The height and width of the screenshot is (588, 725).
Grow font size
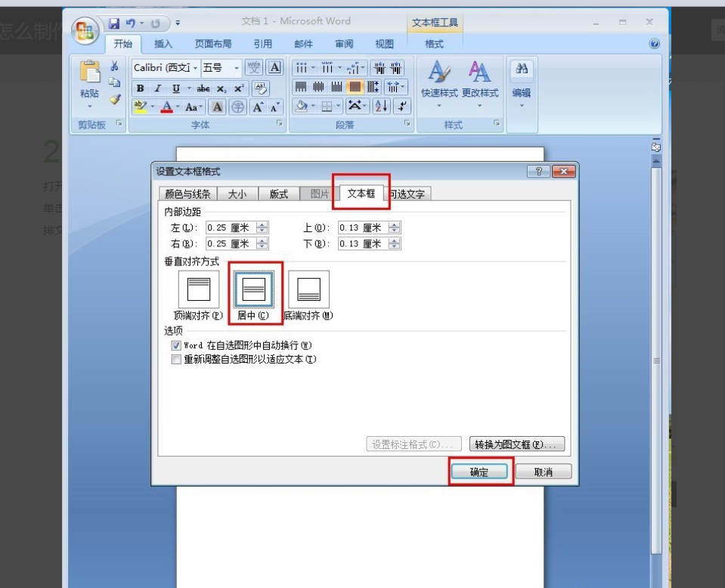258,107
